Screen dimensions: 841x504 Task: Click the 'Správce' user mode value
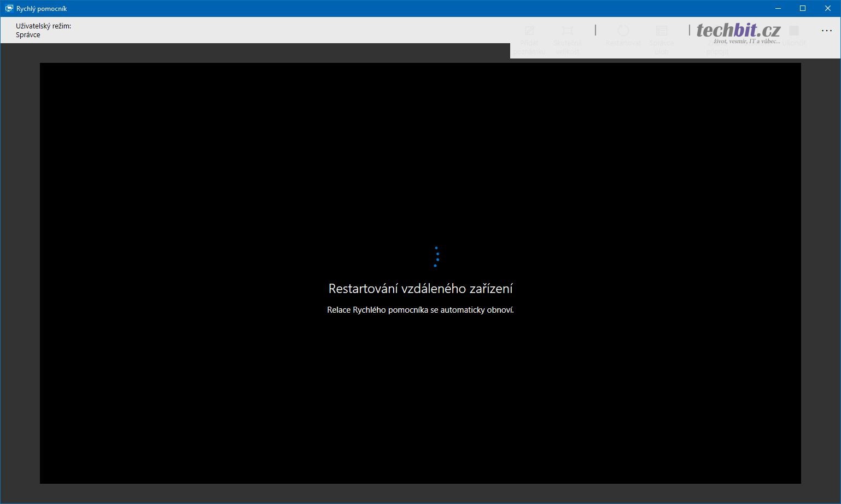[28, 34]
